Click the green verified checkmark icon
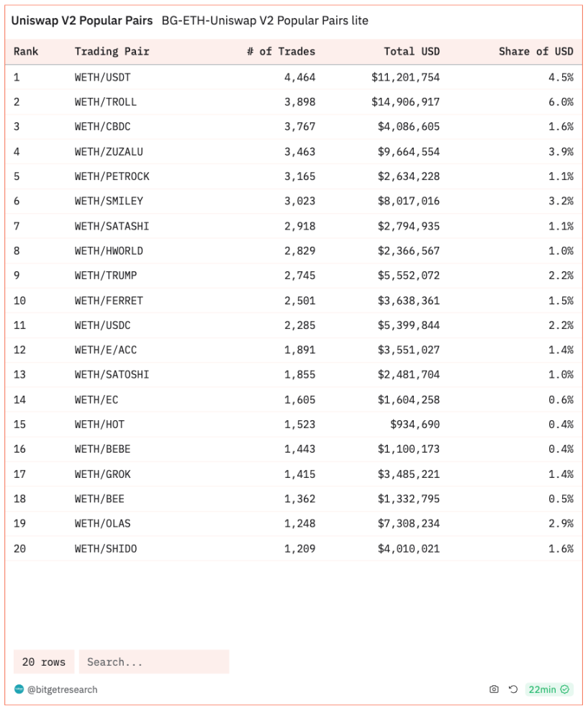The height and width of the screenshot is (711, 588). [565, 689]
